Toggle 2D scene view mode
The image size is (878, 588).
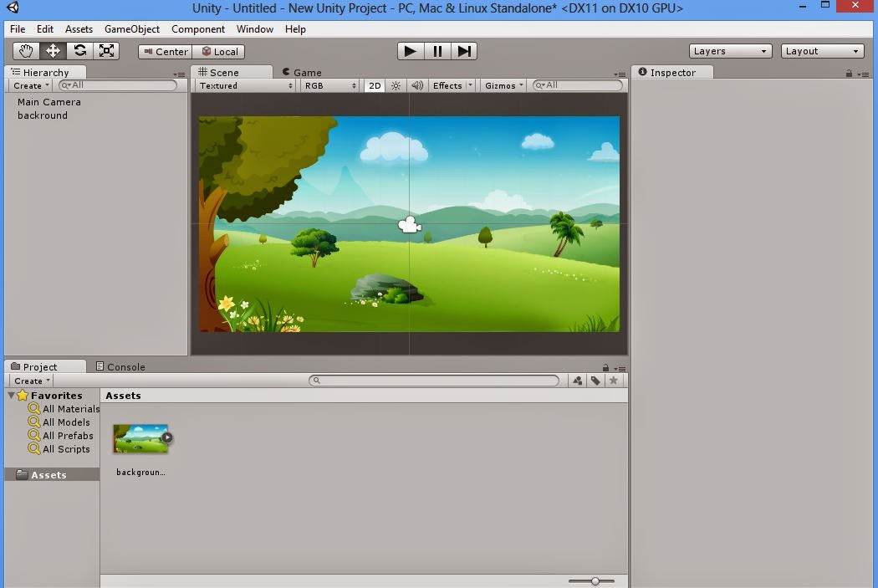[375, 85]
